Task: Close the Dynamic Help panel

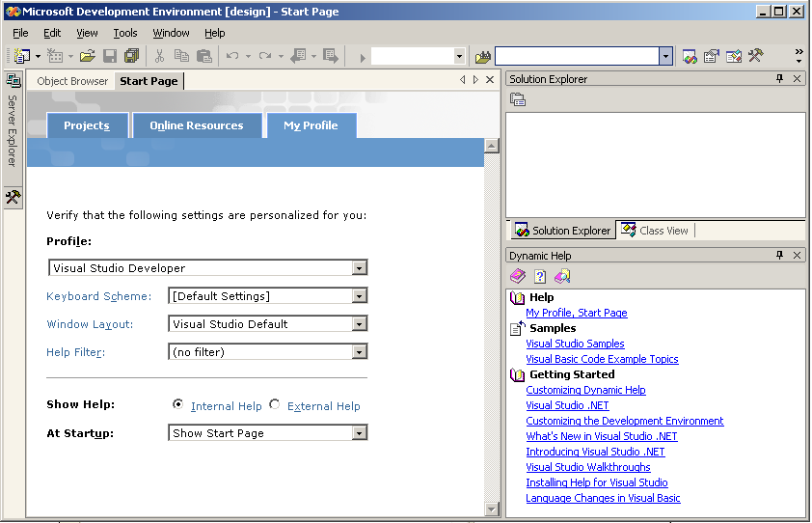Action: (x=797, y=255)
